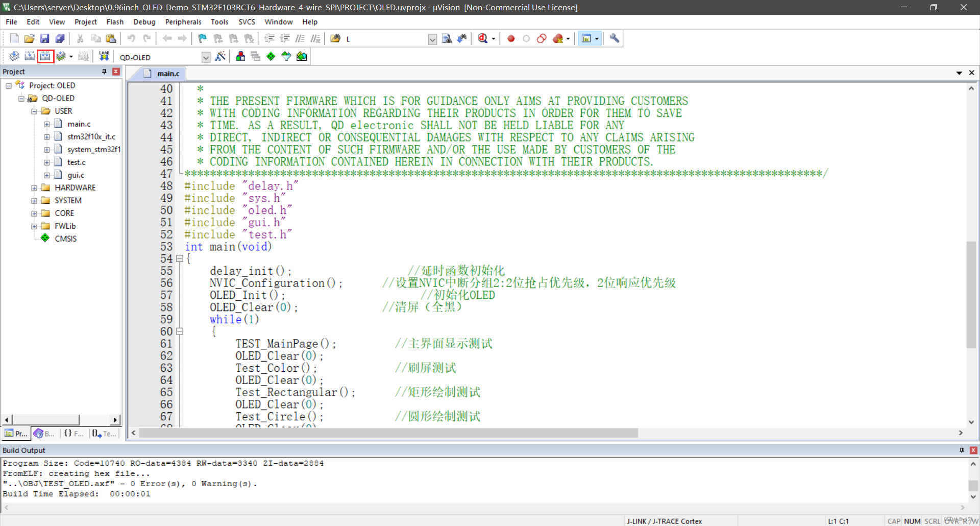Open the Project menu
980x526 pixels.
pos(85,22)
